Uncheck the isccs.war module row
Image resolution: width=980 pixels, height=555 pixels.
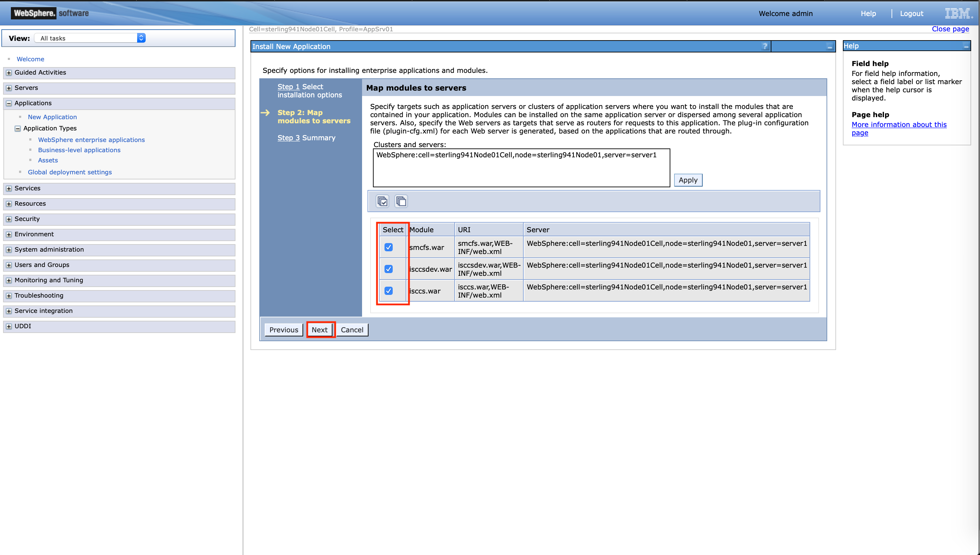388,290
